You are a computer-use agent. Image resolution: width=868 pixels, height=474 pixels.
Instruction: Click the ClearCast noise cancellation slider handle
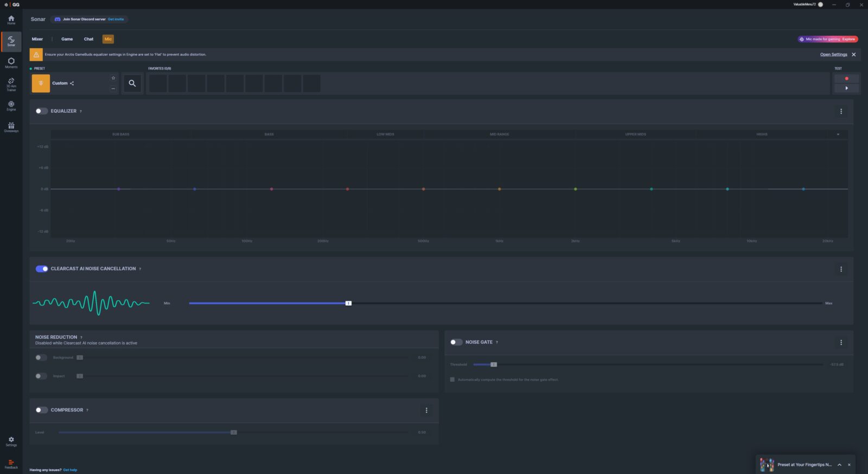[x=348, y=303]
